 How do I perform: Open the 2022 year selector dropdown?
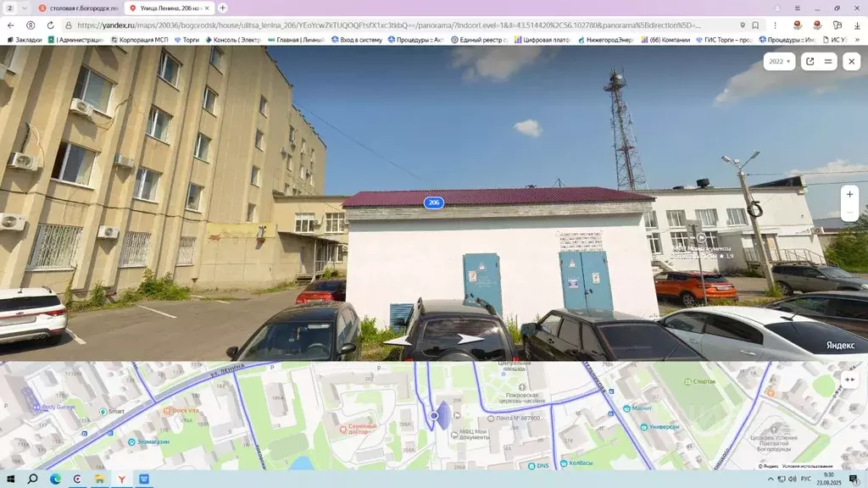780,61
